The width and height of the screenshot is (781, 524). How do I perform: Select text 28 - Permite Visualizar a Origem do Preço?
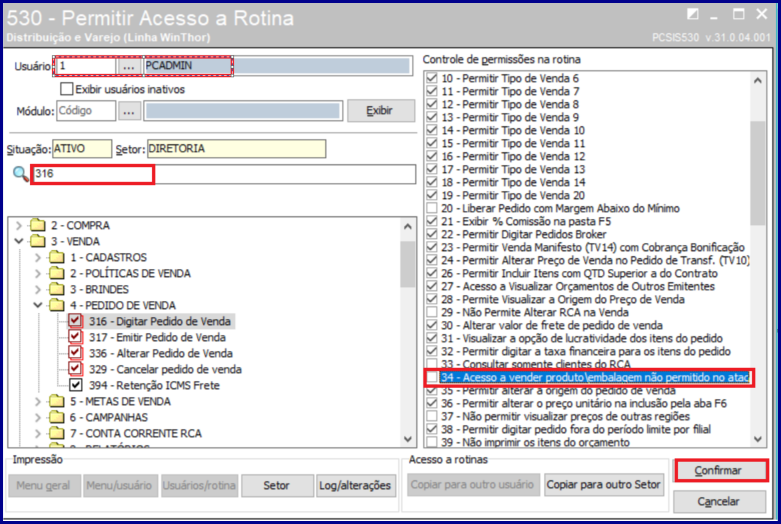pyautogui.click(x=563, y=299)
